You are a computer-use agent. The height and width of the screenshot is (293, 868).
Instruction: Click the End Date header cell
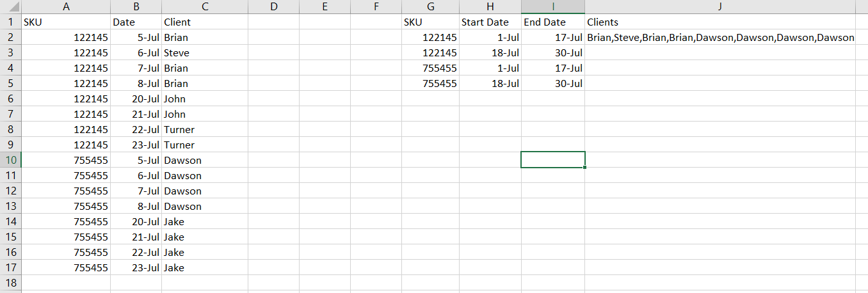click(553, 22)
